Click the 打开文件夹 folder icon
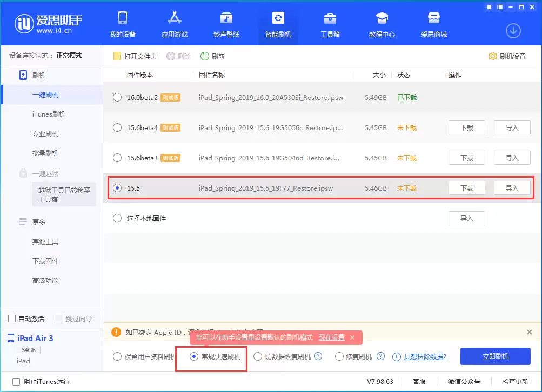 tap(117, 56)
